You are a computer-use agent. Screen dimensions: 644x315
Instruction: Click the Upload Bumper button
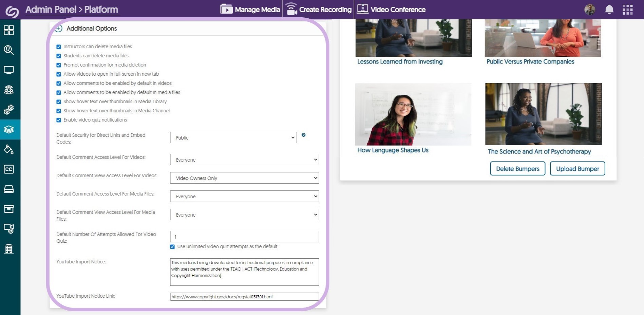click(577, 169)
